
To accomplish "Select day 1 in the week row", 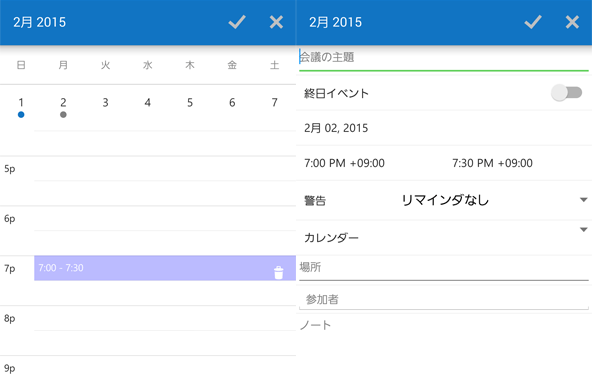I will [x=21, y=103].
